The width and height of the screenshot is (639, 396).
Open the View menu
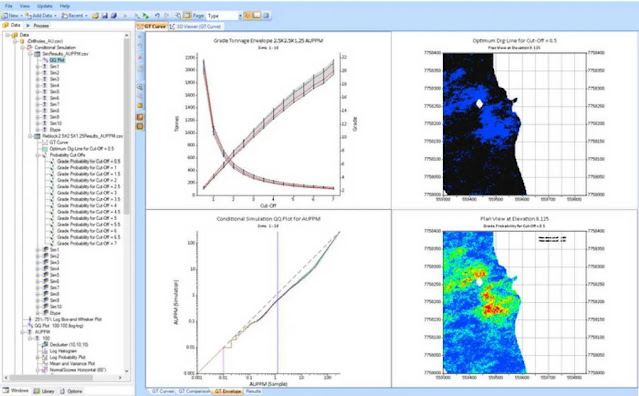coord(25,6)
